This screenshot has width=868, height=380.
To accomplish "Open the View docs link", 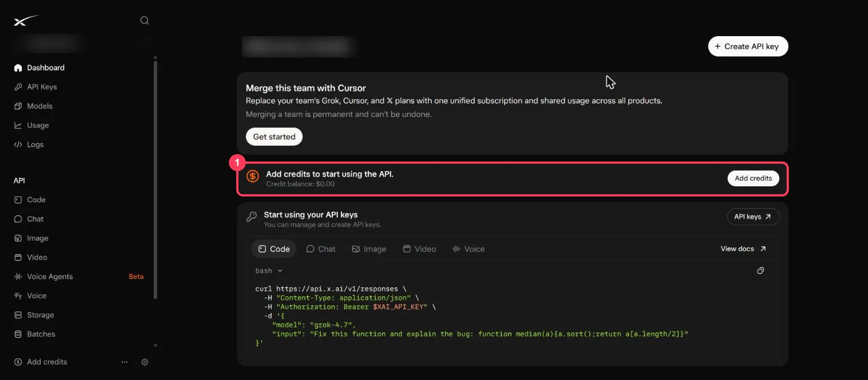I will pyautogui.click(x=744, y=249).
